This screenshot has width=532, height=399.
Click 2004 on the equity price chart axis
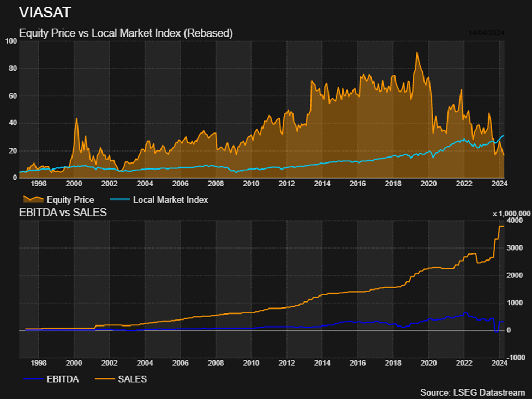pos(145,184)
